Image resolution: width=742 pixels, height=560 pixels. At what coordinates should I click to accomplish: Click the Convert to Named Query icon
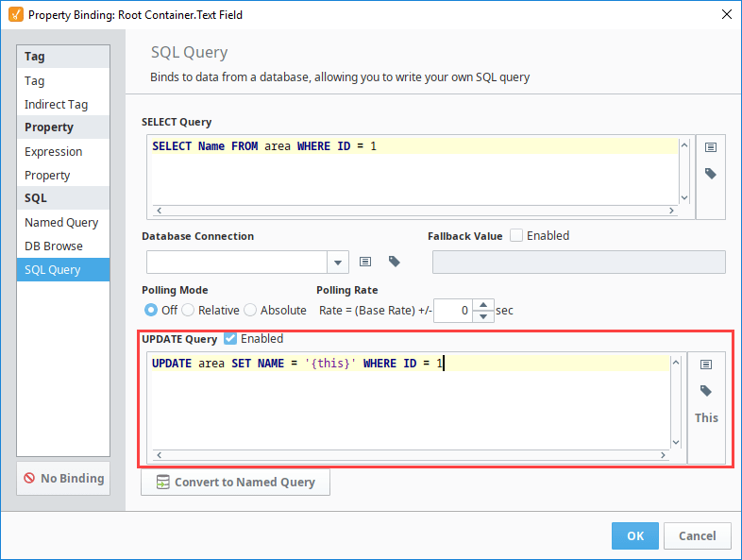point(162,482)
